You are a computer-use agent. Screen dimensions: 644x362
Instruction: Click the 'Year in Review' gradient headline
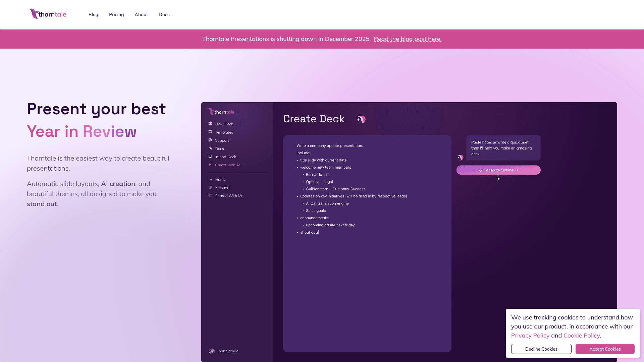click(x=82, y=131)
